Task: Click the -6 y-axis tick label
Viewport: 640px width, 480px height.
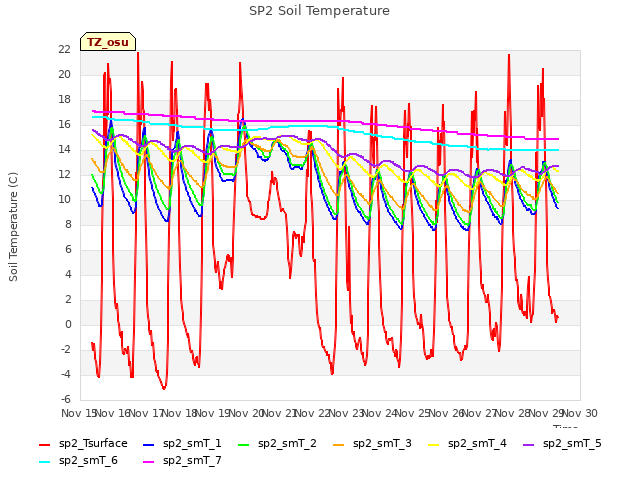Action: point(65,400)
